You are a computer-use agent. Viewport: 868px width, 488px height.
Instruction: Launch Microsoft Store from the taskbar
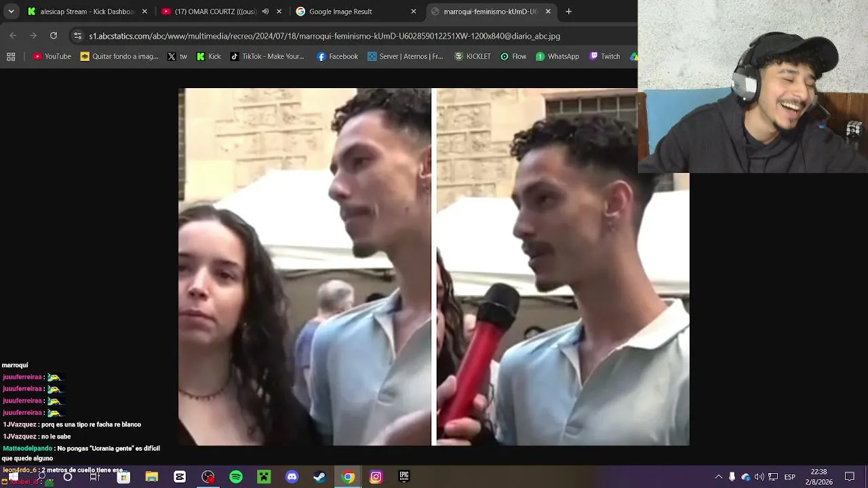click(123, 477)
